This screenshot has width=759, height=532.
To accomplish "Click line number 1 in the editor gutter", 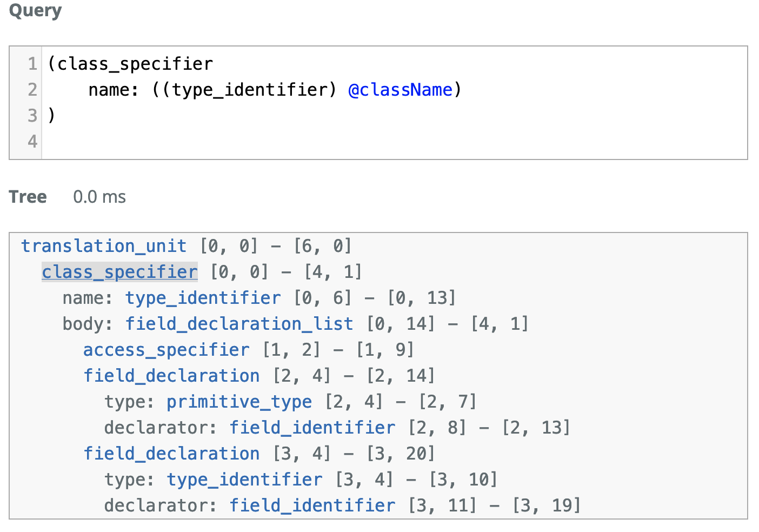I will click(32, 64).
